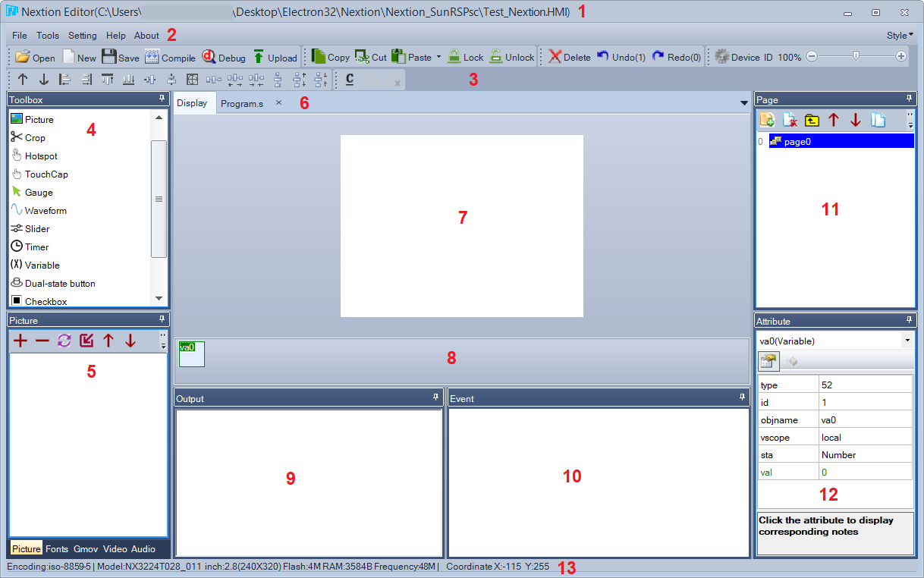Cut the selected component
The height and width of the screenshot is (578, 924).
[371, 57]
